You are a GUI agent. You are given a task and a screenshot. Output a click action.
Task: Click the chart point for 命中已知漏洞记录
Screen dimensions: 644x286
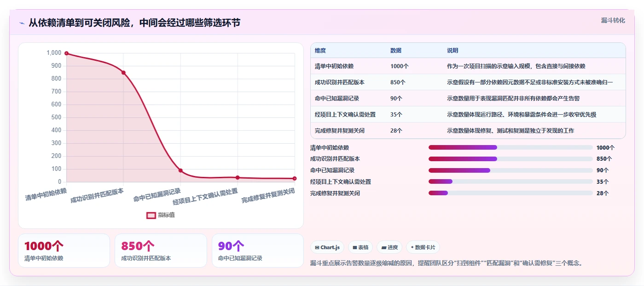(180, 170)
